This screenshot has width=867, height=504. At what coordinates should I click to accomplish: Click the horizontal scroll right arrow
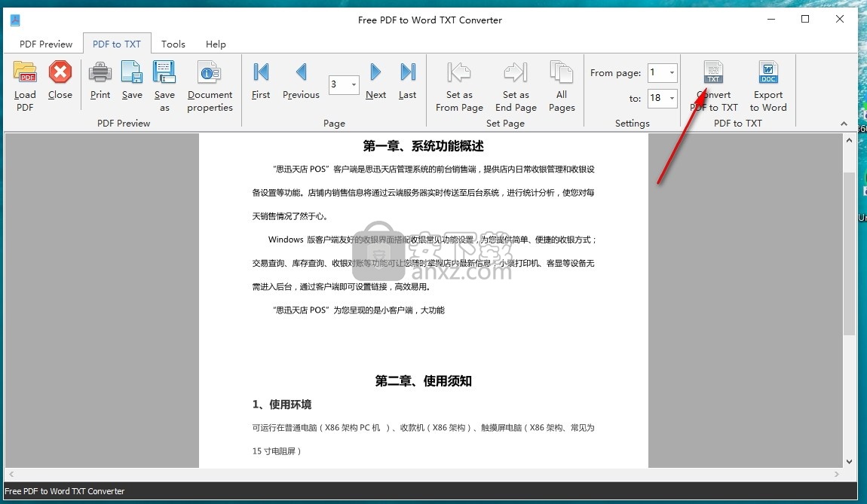point(837,474)
